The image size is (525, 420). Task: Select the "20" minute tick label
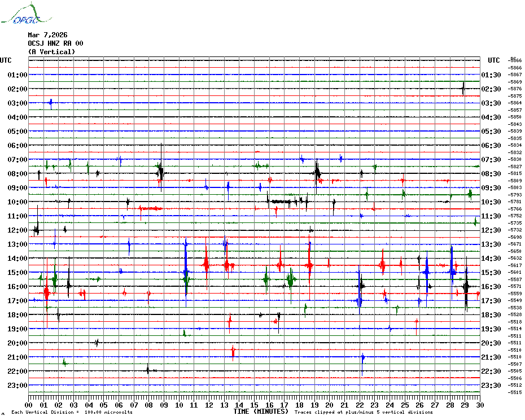tap(330, 405)
